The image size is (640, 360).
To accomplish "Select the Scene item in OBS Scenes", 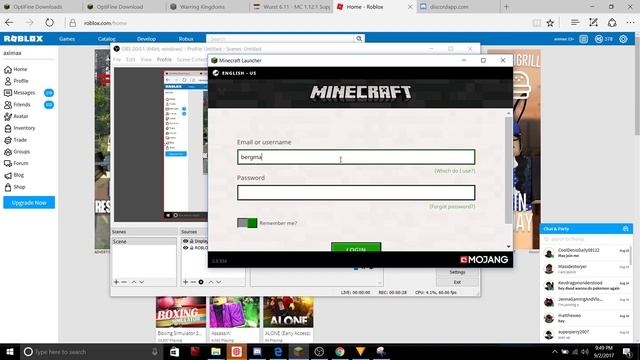I will pyautogui.click(x=144, y=242).
